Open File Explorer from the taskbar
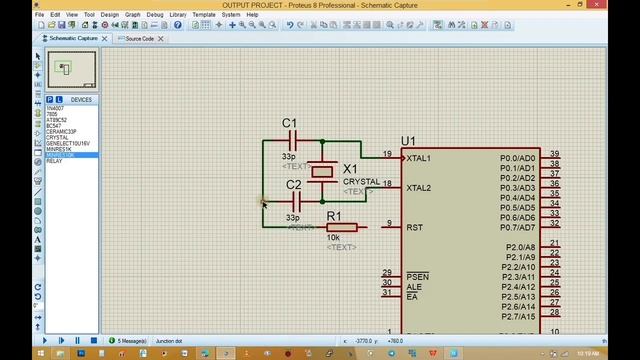Viewport: 640px width, 360px height. (60, 353)
